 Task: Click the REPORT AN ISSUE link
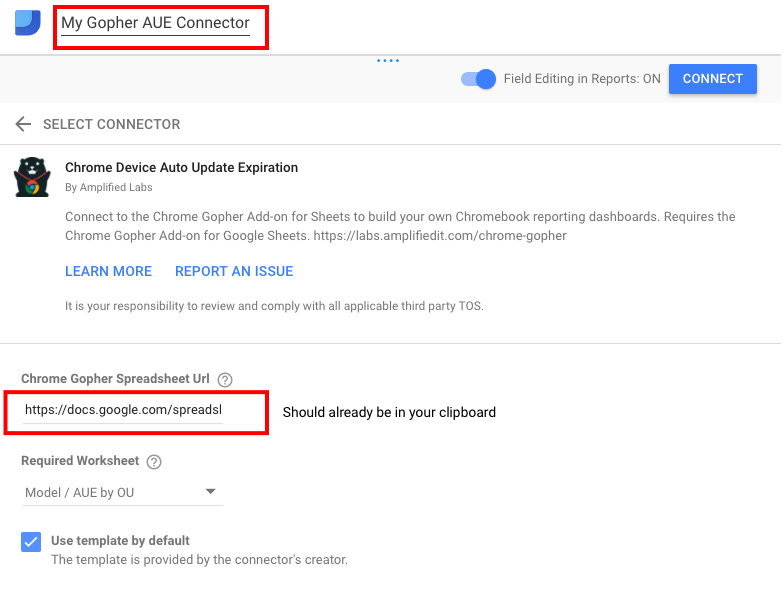point(234,271)
